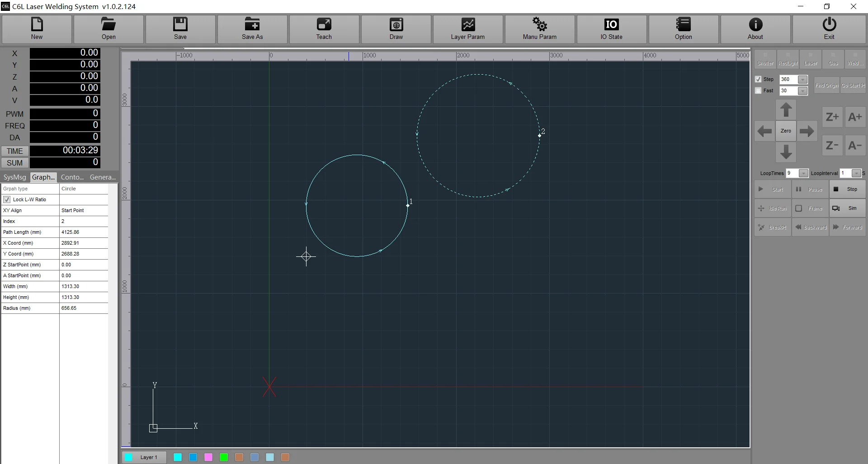
Task: Pick the green layer color swatch
Action: (x=224, y=457)
